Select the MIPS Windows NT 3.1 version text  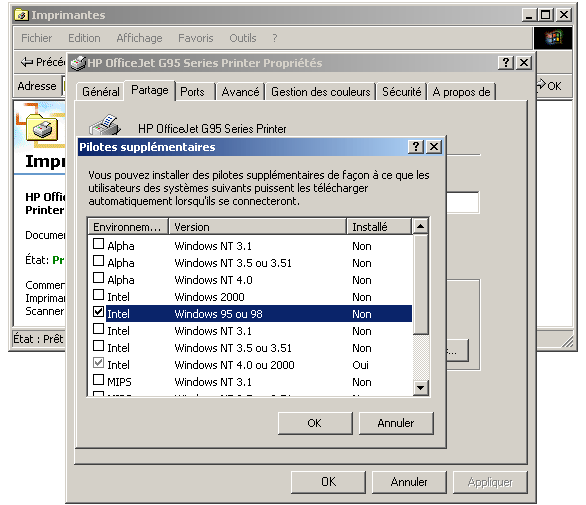click(x=213, y=382)
